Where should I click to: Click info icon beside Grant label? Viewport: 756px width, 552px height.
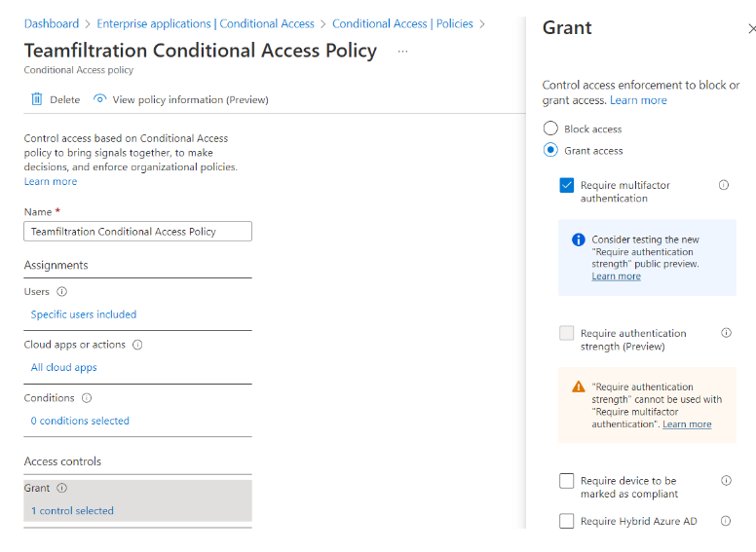[62, 489]
